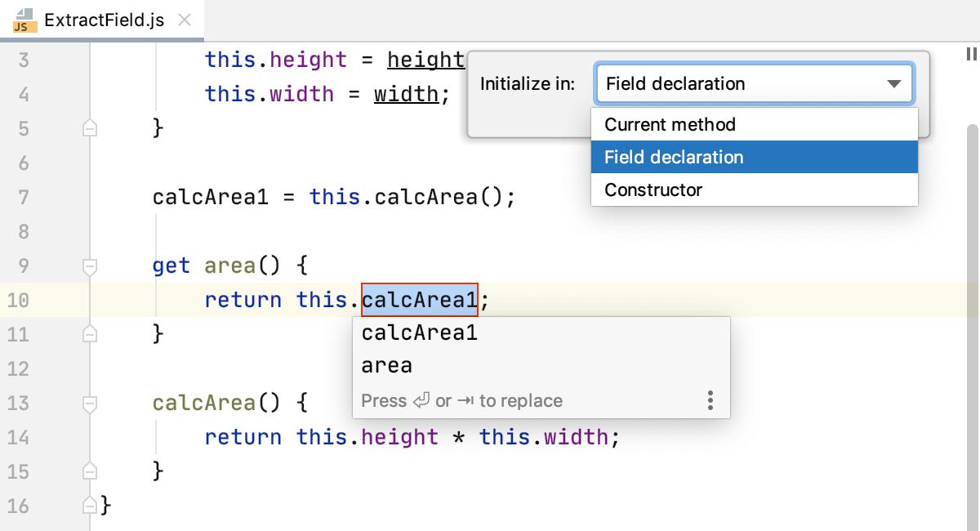Choose the calcArea1 name suggestion

pyautogui.click(x=419, y=332)
